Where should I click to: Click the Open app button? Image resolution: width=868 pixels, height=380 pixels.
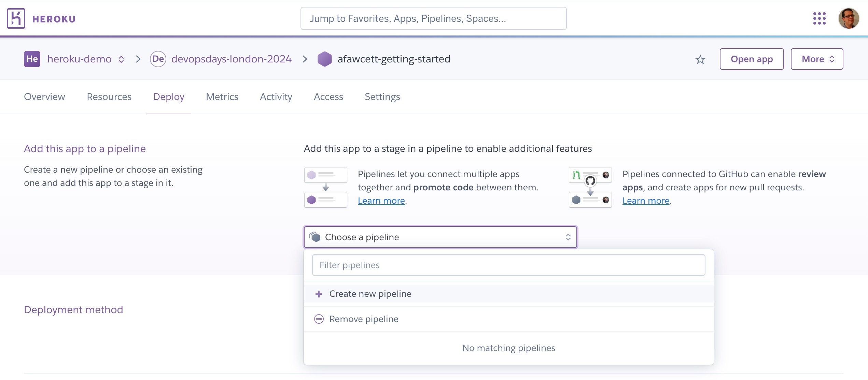coord(752,59)
